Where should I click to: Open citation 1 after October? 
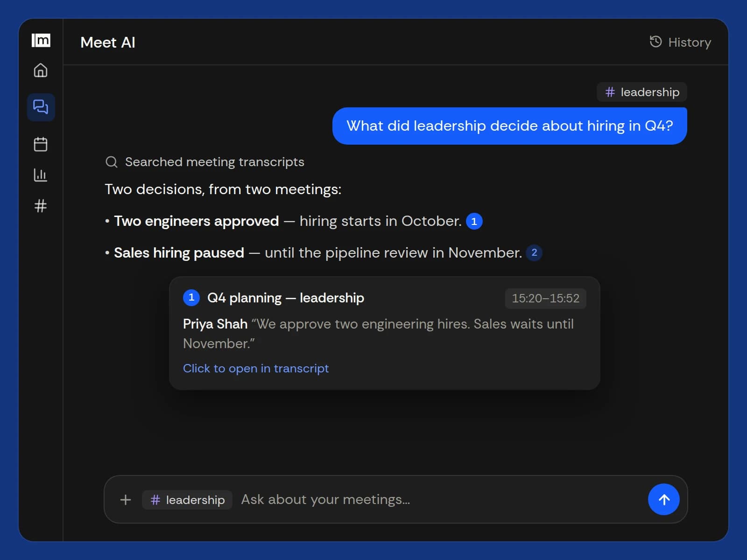[474, 221]
